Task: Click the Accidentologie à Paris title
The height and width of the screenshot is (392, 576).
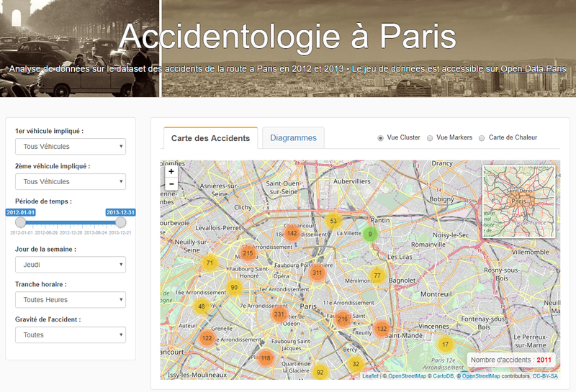Action: (287, 37)
